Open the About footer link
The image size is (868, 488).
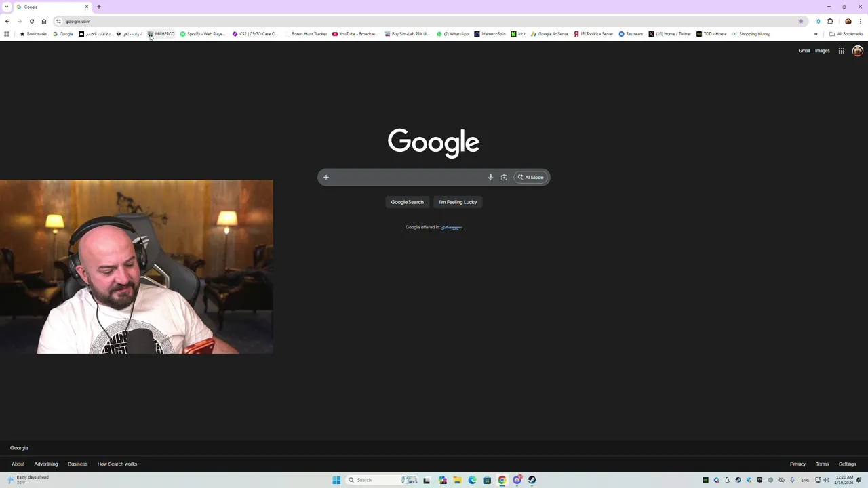click(x=18, y=464)
